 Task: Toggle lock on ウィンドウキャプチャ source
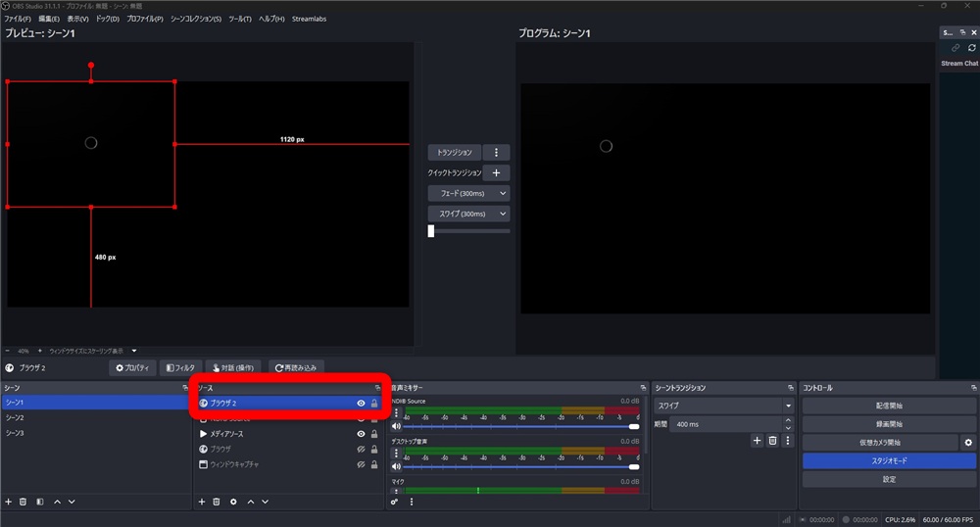373,464
